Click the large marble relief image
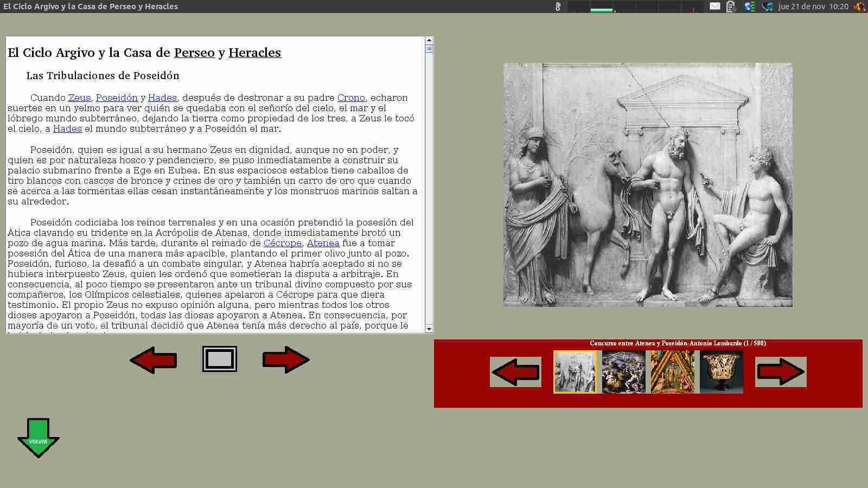This screenshot has height=488, width=868. pos(648,185)
